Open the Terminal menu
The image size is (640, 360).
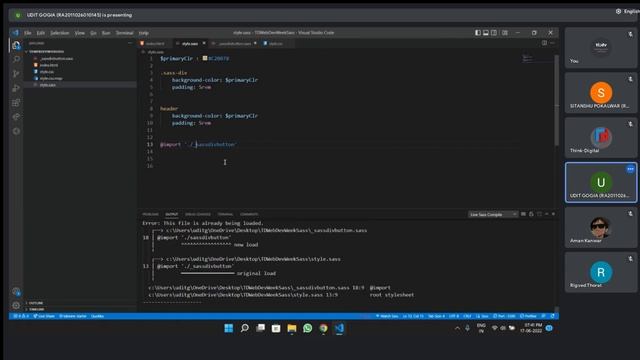tap(124, 33)
